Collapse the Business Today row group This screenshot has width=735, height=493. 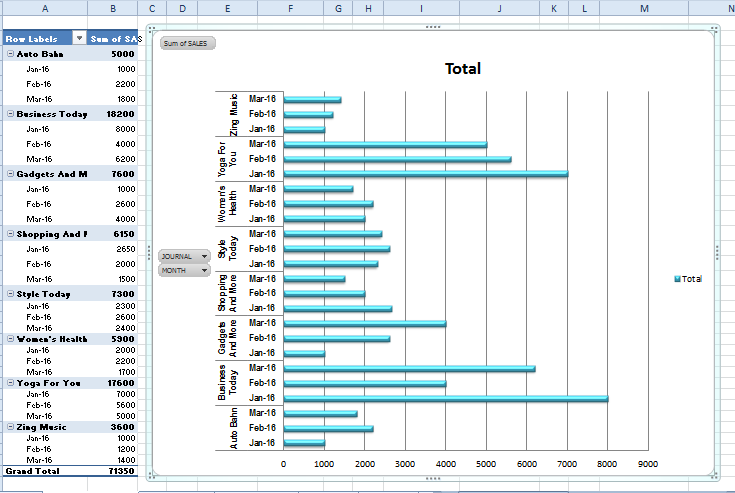(10, 114)
